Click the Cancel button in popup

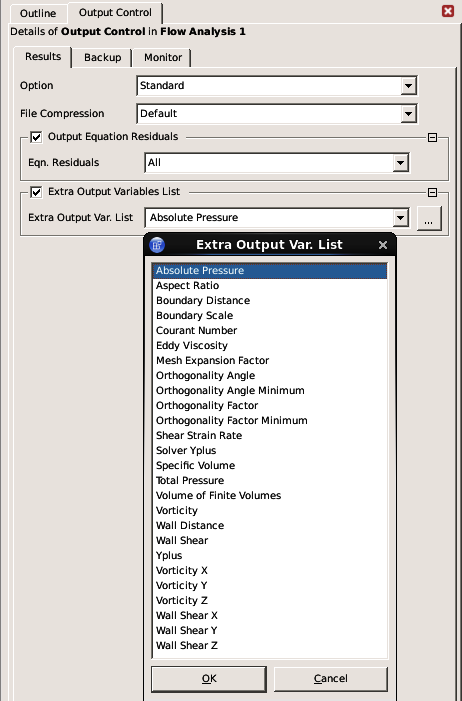click(x=331, y=679)
